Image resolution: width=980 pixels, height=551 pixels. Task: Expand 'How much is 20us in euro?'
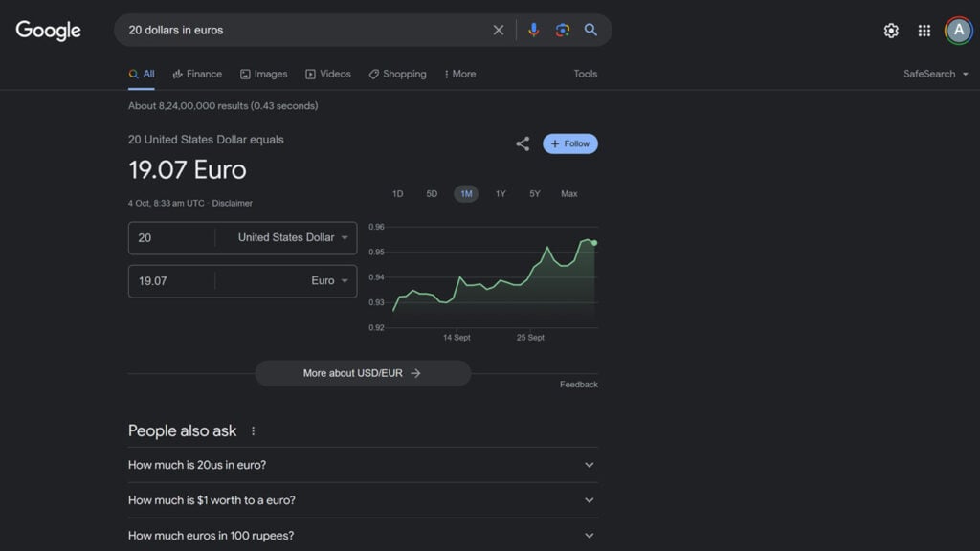[x=363, y=465]
